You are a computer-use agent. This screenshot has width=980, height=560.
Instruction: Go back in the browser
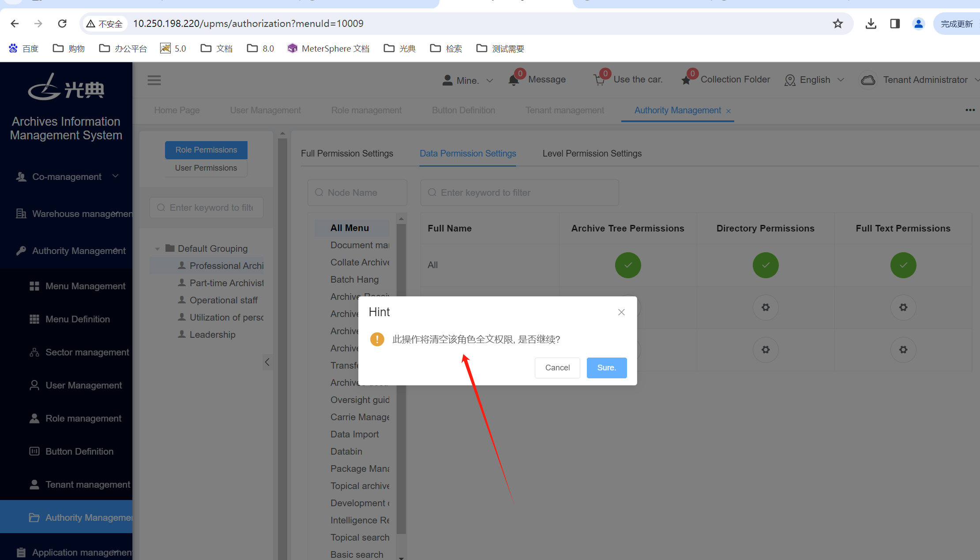(15, 23)
